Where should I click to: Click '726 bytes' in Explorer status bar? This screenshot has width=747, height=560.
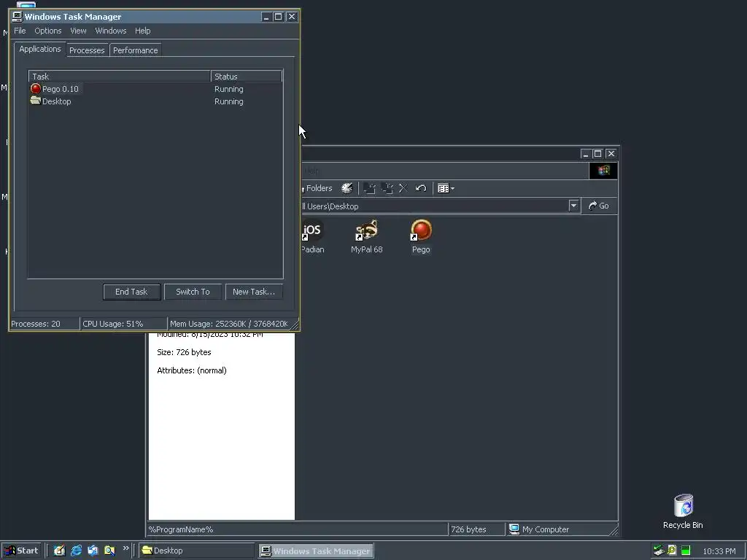click(468, 529)
